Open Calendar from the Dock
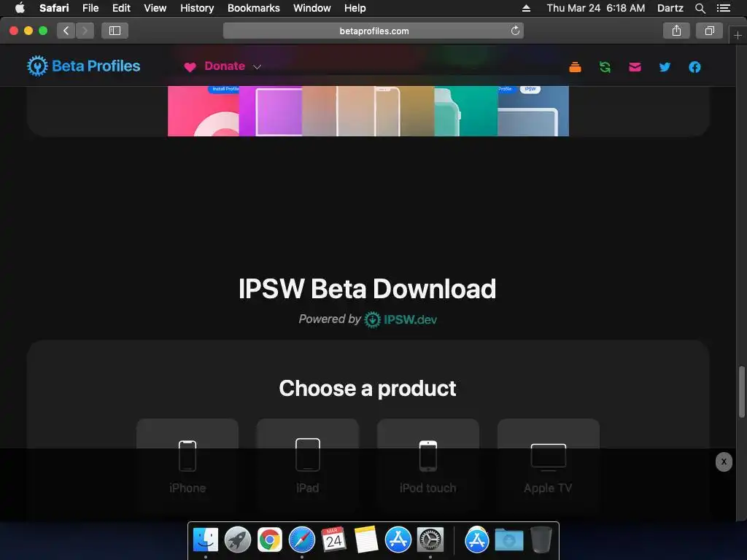The width and height of the screenshot is (747, 560). tap(334, 540)
